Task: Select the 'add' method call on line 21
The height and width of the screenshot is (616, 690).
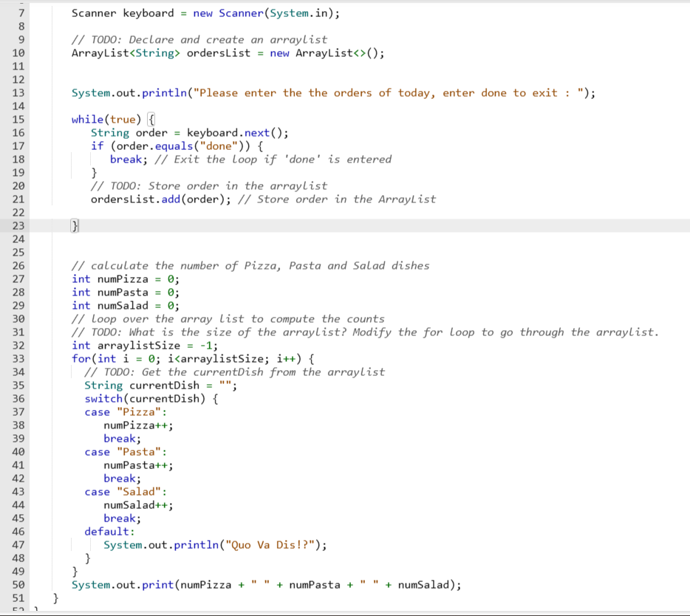Action: (x=169, y=199)
